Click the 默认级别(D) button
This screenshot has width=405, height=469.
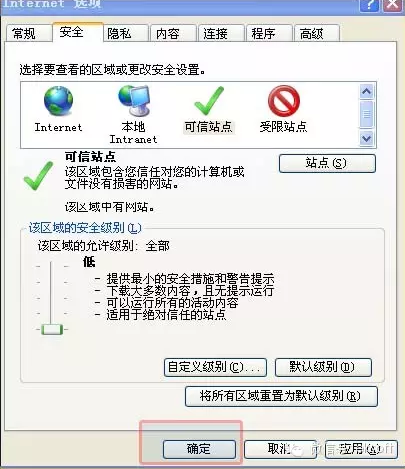323,367
